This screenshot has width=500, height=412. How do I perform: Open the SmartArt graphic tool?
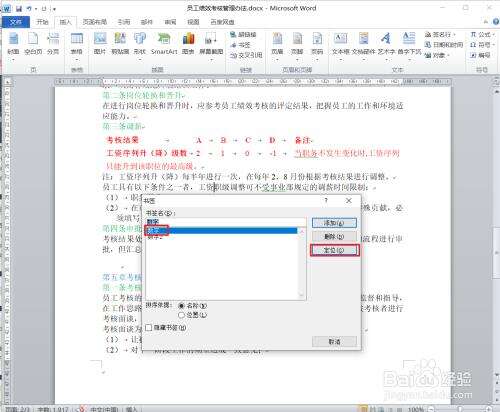(164, 43)
